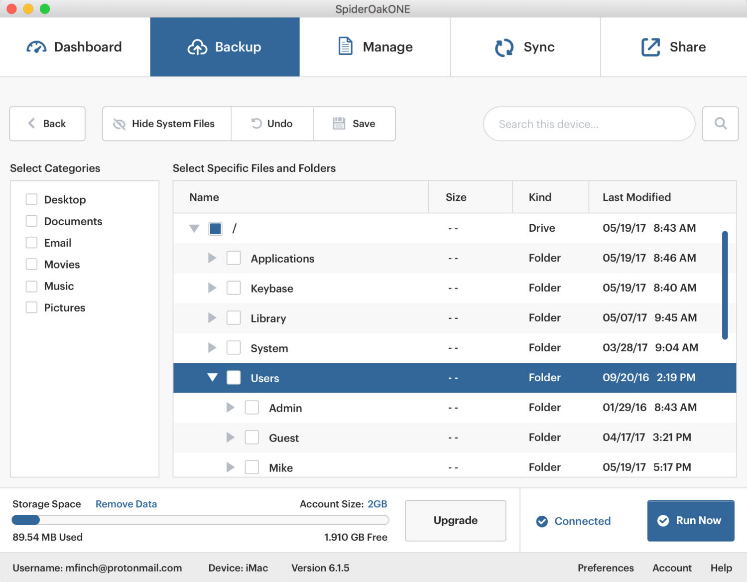Toggle the root drive checkbox
The image size is (747, 582).
point(215,229)
